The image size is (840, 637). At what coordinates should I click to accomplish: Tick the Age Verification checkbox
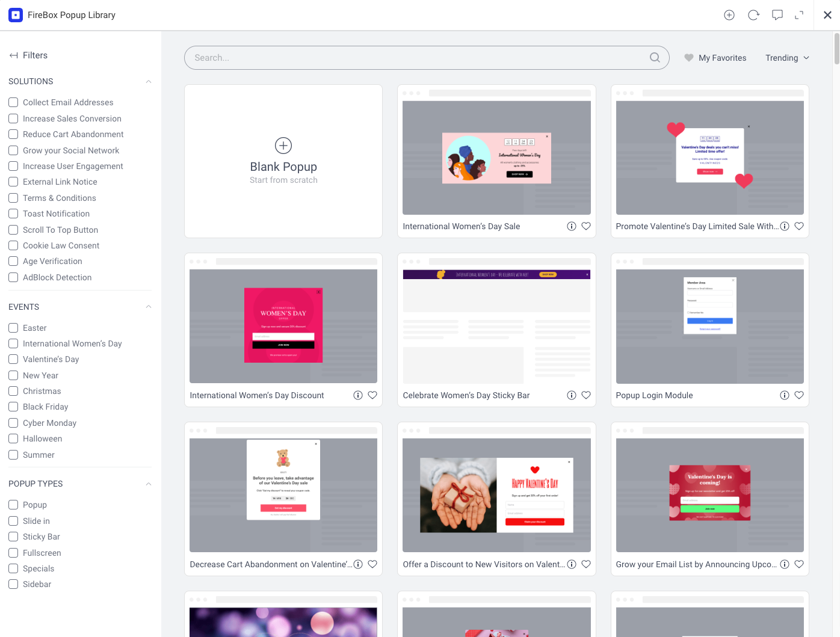(13, 261)
